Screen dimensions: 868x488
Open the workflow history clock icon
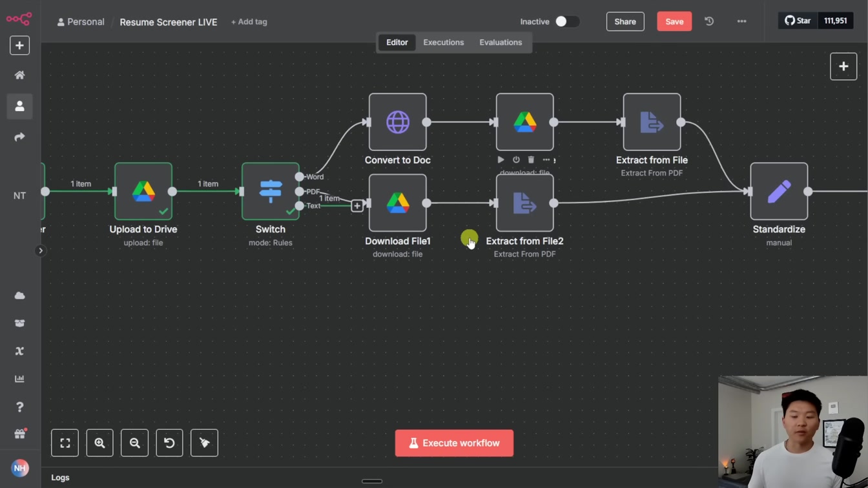[709, 21]
